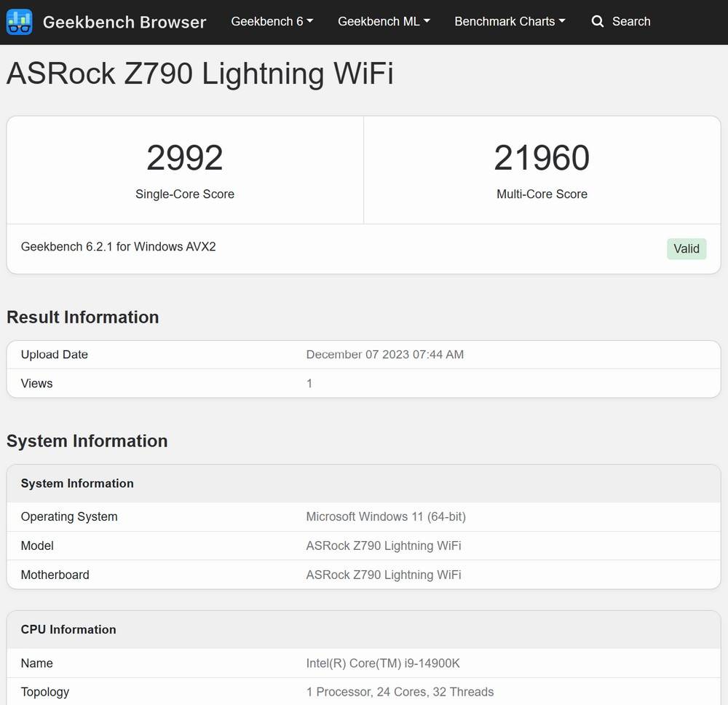
Task: Go to the Geekbench Browser home link
Action: click(124, 22)
